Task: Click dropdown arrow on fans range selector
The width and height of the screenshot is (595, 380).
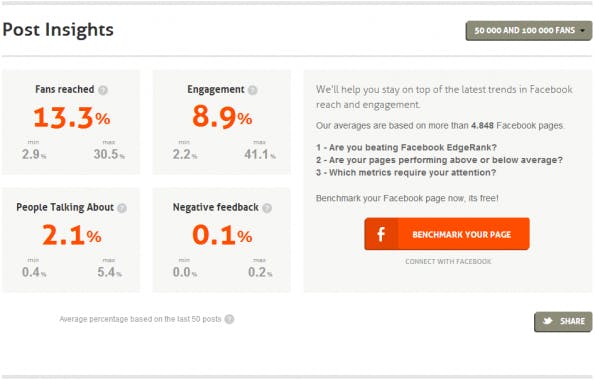Action: [582, 30]
